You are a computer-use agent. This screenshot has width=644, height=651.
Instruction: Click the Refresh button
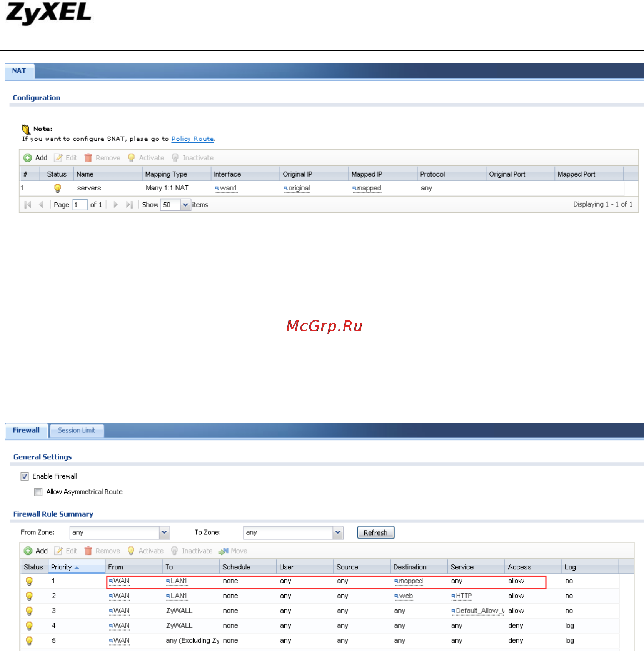[375, 533]
